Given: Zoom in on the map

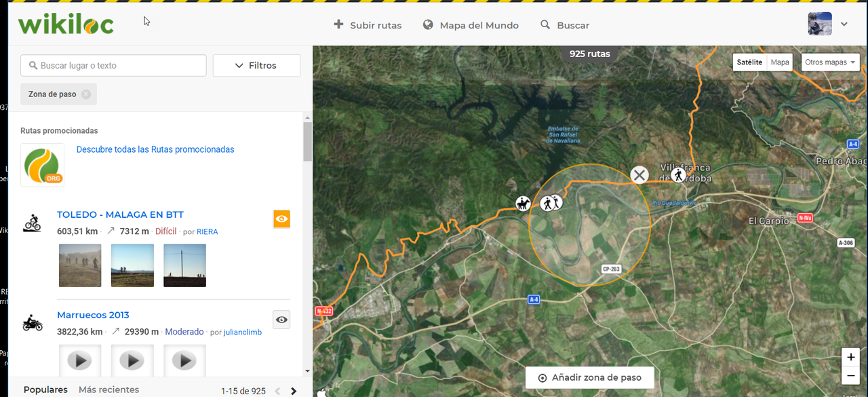Looking at the screenshot, I should [851, 357].
